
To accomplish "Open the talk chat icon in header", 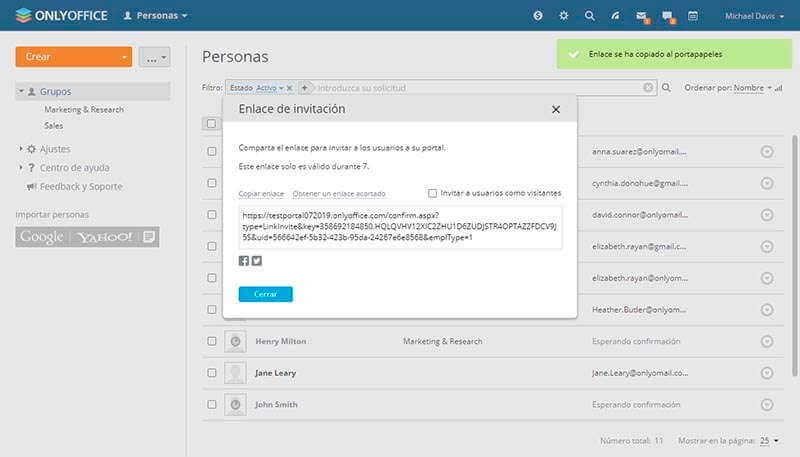I will pyautogui.click(x=668, y=16).
